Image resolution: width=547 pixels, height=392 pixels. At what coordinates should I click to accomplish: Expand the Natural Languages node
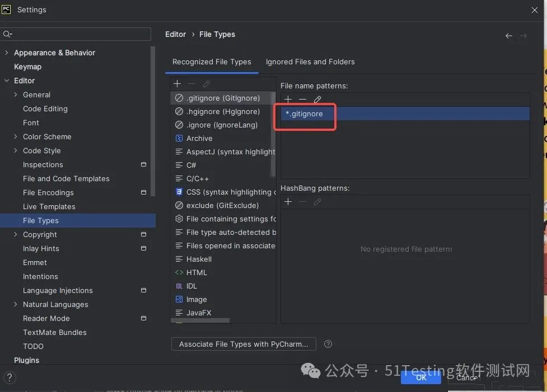coord(15,304)
